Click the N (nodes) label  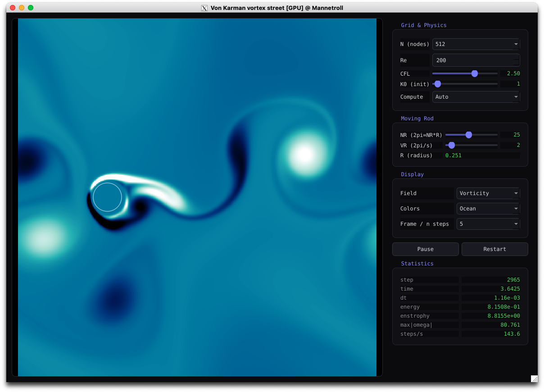point(415,44)
